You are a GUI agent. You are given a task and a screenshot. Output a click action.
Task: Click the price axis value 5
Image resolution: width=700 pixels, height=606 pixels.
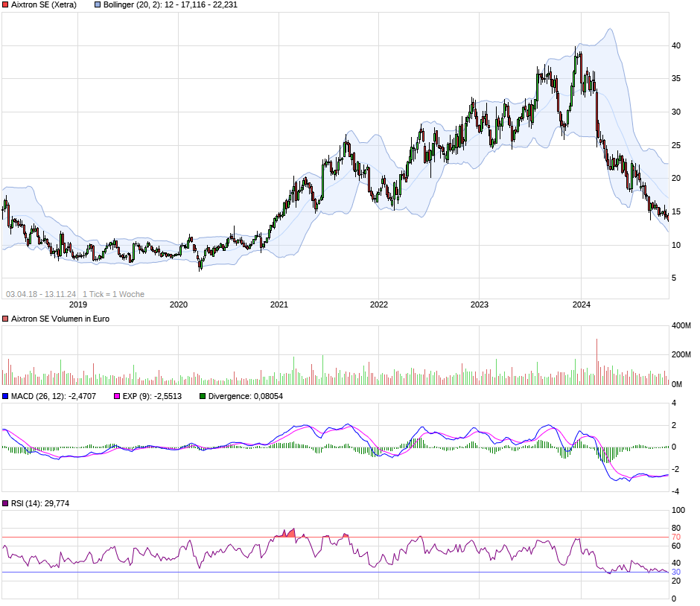[674, 278]
